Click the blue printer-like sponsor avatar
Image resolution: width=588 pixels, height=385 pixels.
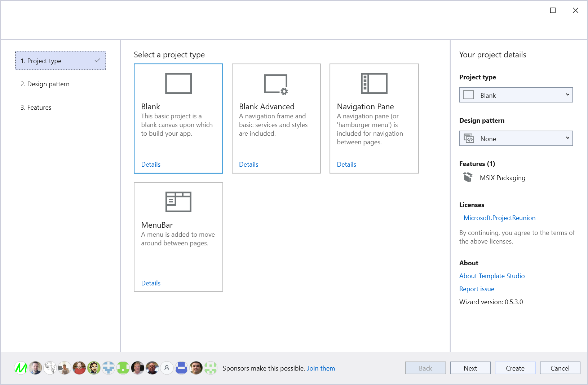tap(181, 368)
